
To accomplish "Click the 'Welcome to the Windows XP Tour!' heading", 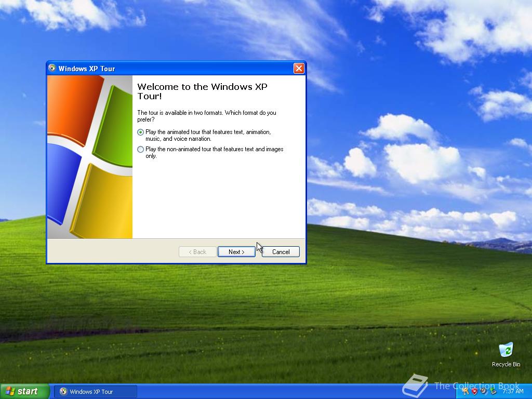I will point(202,91).
